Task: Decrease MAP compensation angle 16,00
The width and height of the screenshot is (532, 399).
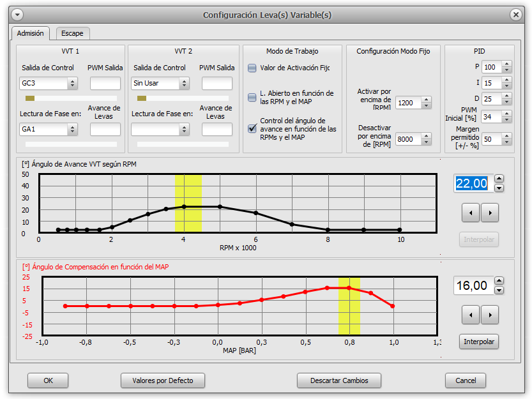Action: click(499, 290)
